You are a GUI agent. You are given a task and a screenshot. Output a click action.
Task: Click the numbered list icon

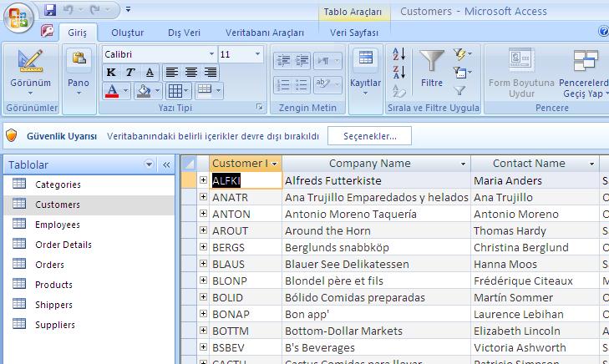(283, 85)
